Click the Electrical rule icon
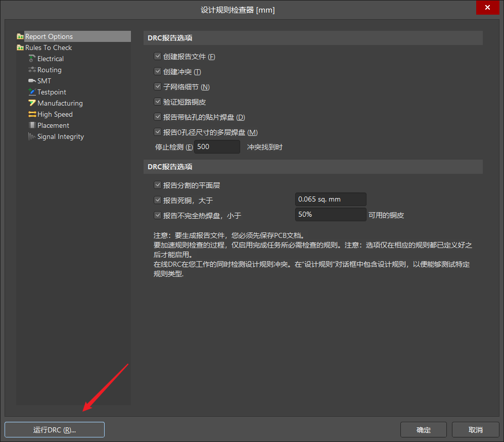This screenshot has width=504, height=442. [32, 59]
